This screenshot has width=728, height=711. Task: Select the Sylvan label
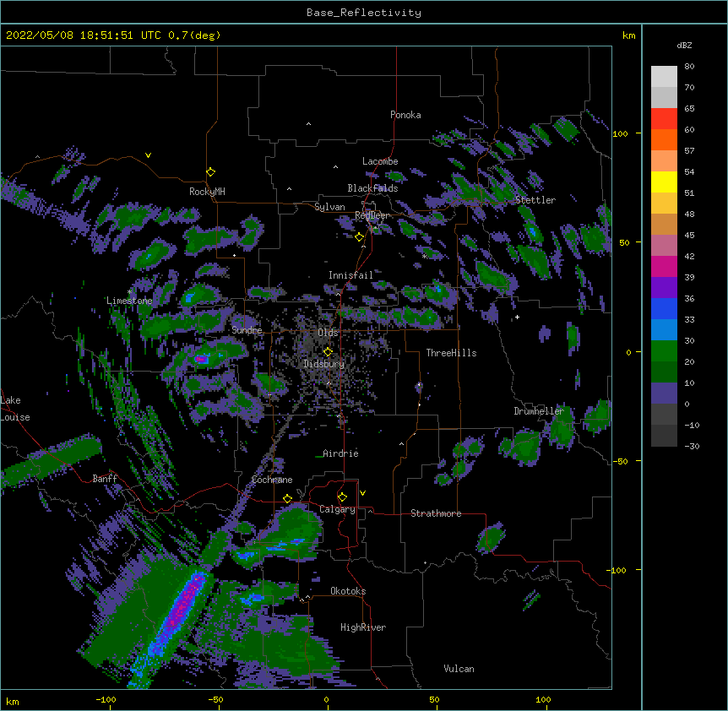329,207
